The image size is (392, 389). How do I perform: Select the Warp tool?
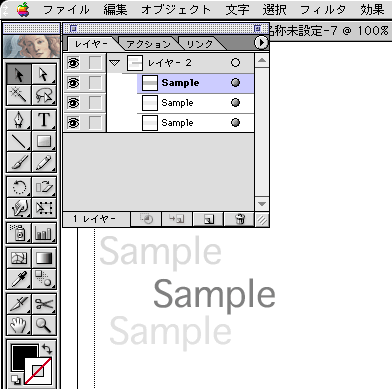pyautogui.click(x=19, y=208)
